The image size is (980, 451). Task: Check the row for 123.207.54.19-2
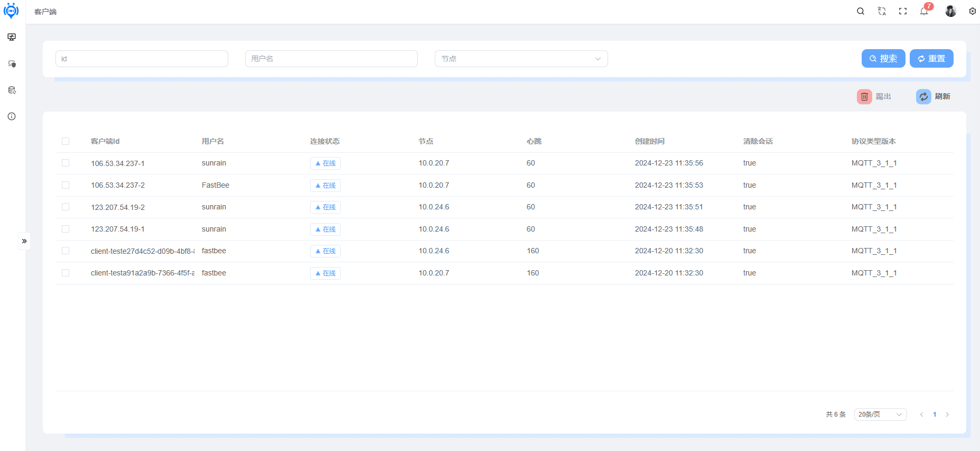66,207
